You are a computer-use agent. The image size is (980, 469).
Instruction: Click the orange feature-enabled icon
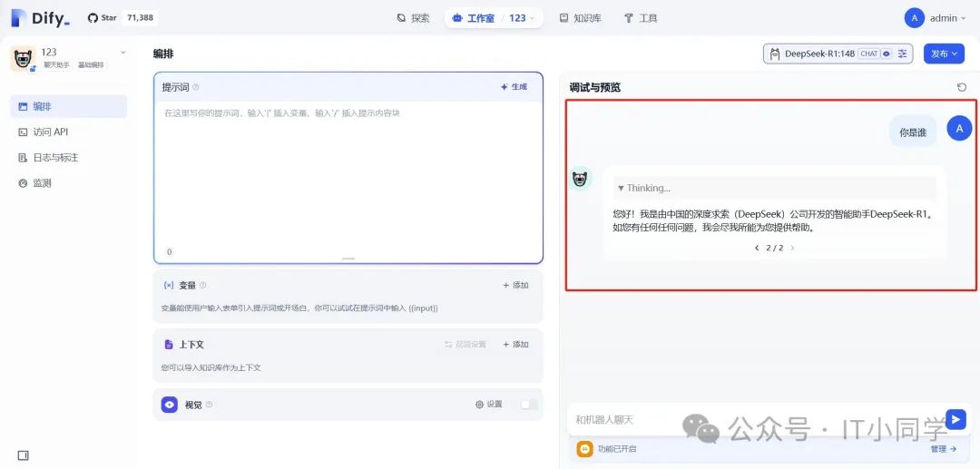pyautogui.click(x=584, y=448)
